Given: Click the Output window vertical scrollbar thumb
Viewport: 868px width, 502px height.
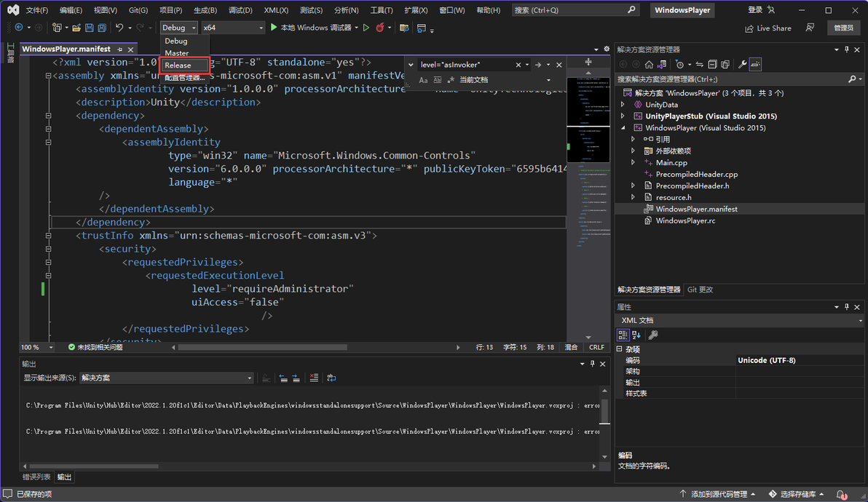Looking at the screenshot, I should pos(604,411).
